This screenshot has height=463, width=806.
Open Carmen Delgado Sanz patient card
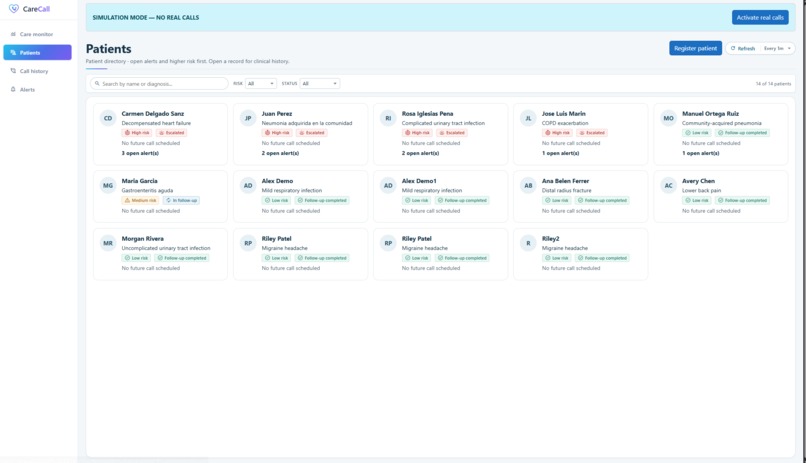tap(160, 134)
